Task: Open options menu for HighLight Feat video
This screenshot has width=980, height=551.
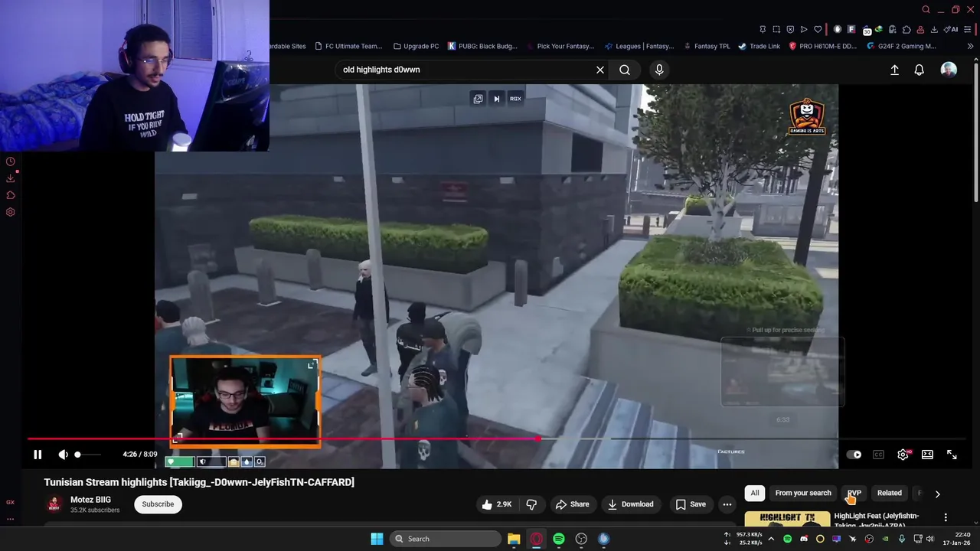Action: pyautogui.click(x=946, y=518)
